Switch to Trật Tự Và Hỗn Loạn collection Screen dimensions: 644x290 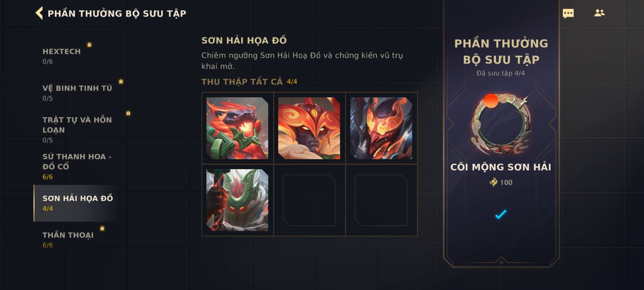pyautogui.click(x=78, y=129)
